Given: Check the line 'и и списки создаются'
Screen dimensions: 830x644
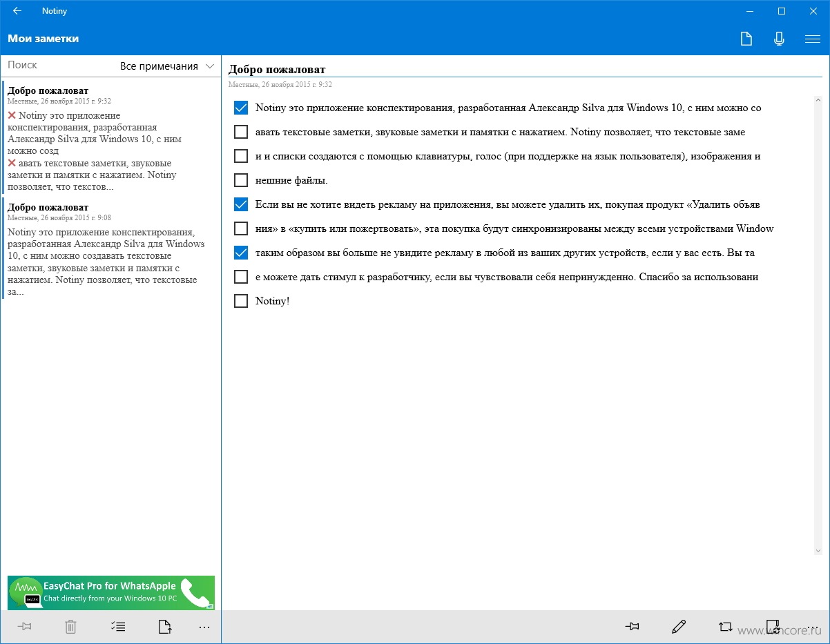Looking at the screenshot, I should tap(241, 156).
